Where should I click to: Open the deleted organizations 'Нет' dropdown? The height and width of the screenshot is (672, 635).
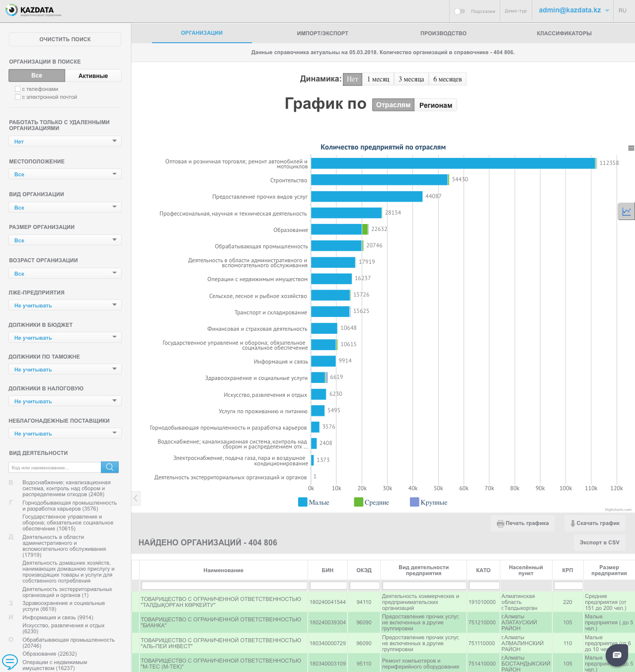[65, 142]
